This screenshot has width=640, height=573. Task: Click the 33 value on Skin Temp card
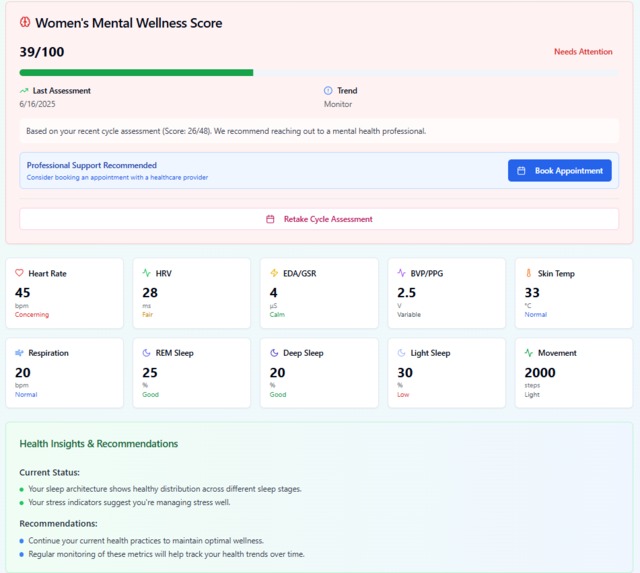pos(532,293)
